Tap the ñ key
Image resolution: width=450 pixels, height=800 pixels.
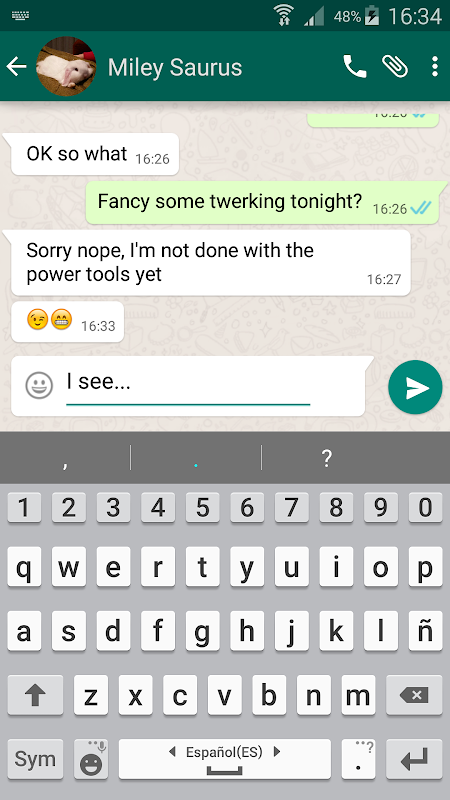coord(425,631)
